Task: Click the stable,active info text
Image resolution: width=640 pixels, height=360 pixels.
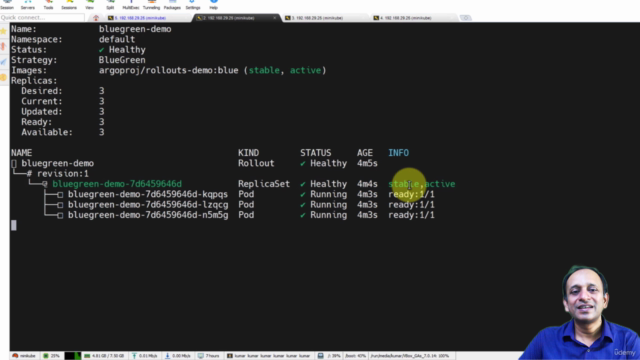Action: coord(422,184)
